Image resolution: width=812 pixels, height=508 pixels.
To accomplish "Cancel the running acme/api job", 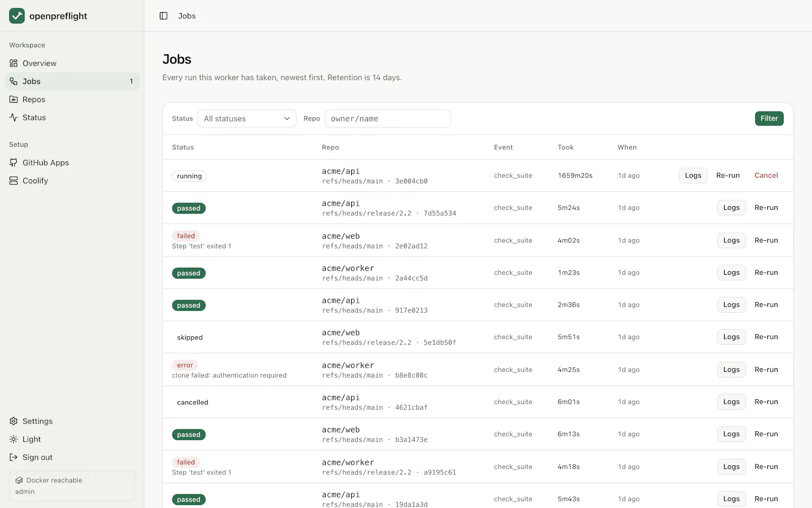I will click(766, 175).
